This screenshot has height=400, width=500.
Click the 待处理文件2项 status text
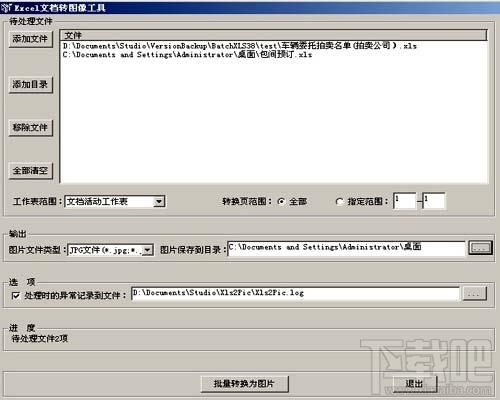pos(40,339)
